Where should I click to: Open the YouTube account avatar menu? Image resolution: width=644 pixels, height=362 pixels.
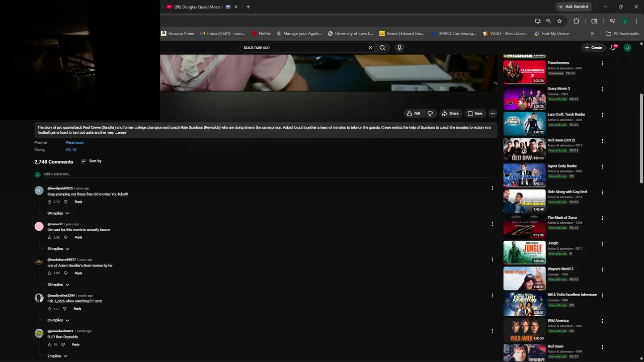627,48
